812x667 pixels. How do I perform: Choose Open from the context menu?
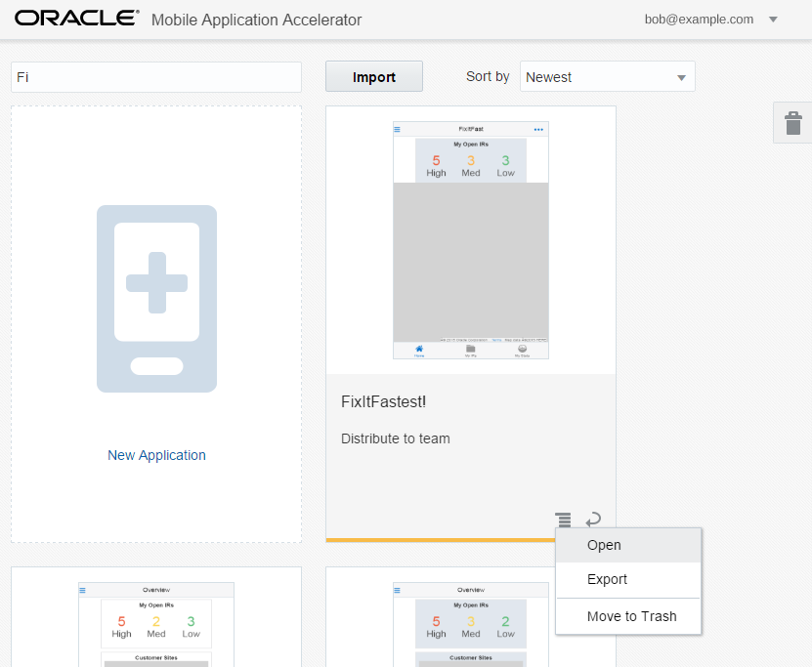(x=628, y=545)
